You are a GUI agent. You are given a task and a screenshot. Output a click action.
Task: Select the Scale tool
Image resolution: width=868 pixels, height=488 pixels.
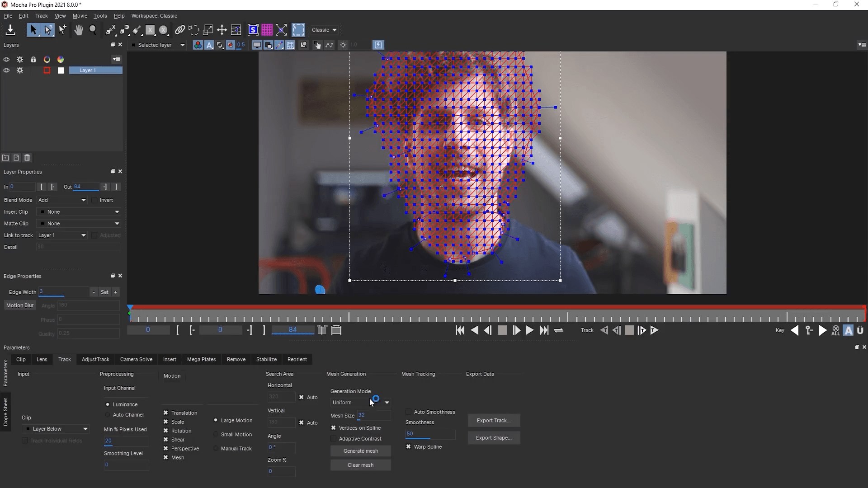(x=208, y=30)
